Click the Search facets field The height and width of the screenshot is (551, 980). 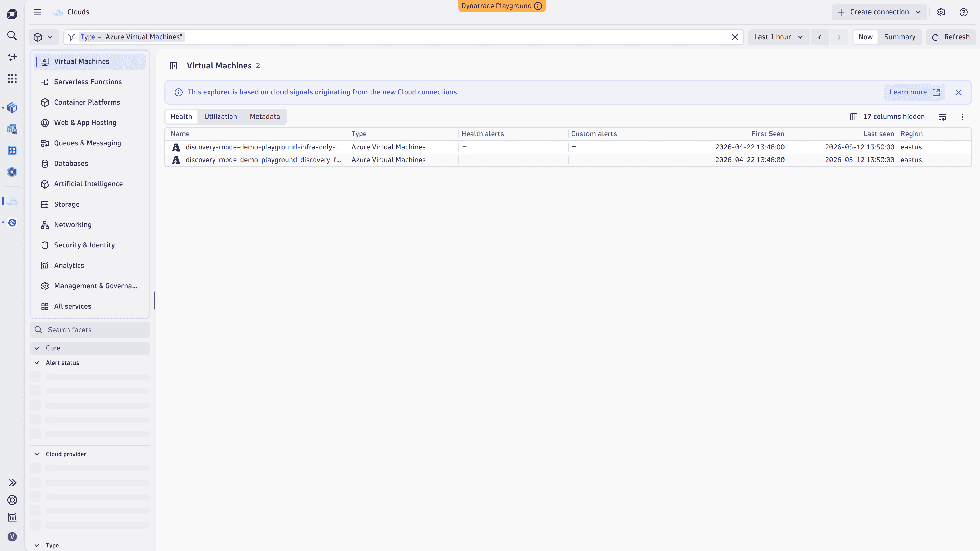click(90, 330)
